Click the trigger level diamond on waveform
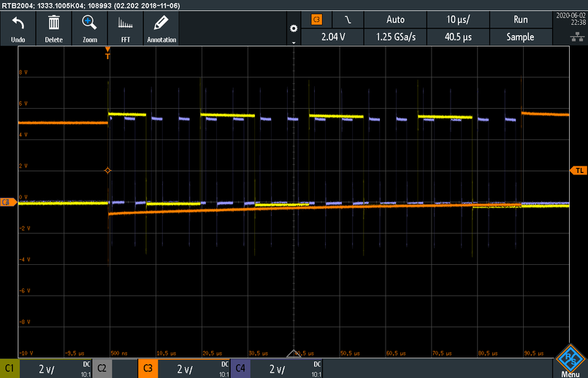Viewport: 588px width, 378px height. (x=107, y=171)
